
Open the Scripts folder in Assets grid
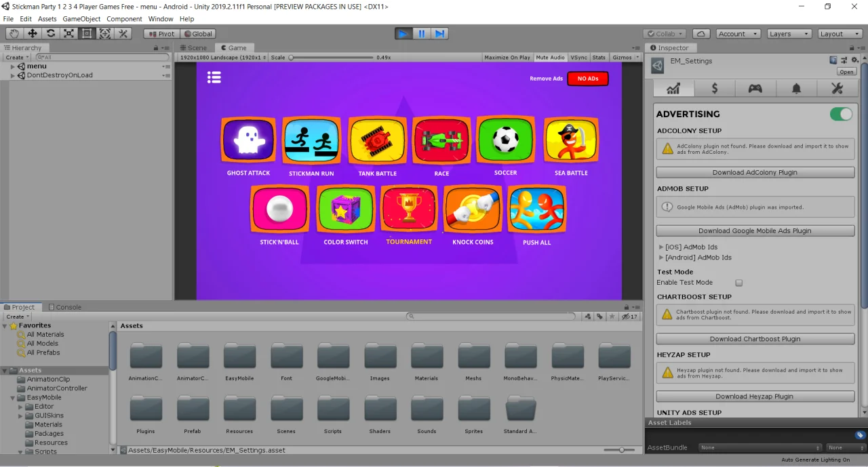point(333,409)
